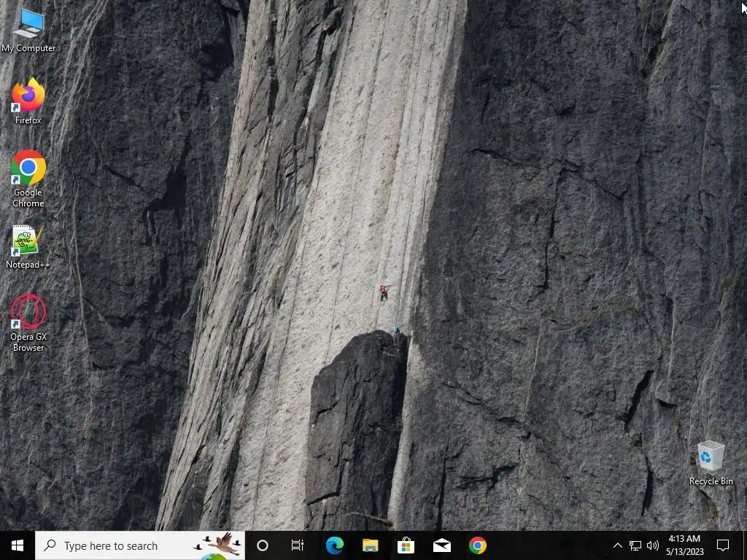This screenshot has height=560, width=747.
Task: Open File Explorer from the taskbar
Action: click(x=370, y=545)
